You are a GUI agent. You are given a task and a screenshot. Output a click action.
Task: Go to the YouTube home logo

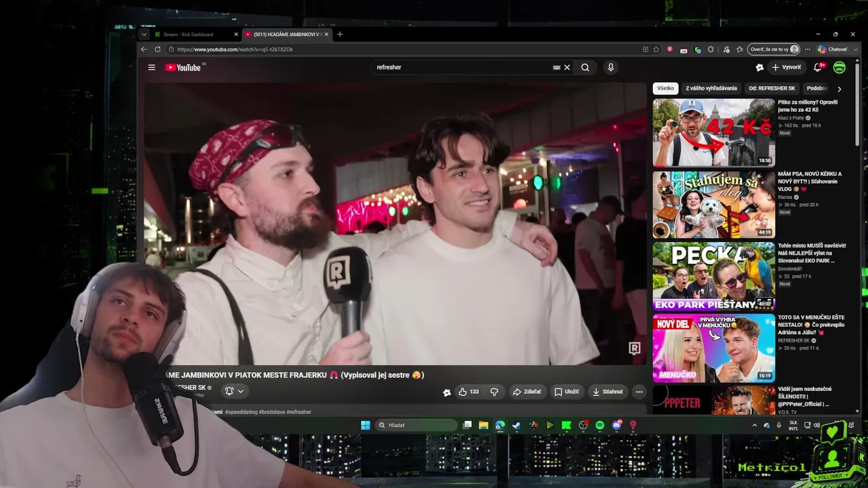(x=183, y=68)
